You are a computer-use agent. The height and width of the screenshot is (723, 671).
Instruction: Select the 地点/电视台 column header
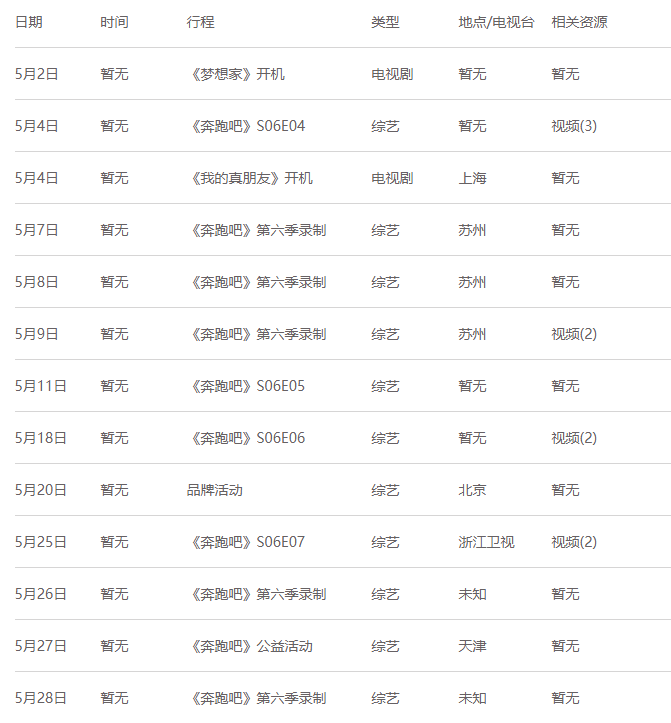(x=496, y=22)
